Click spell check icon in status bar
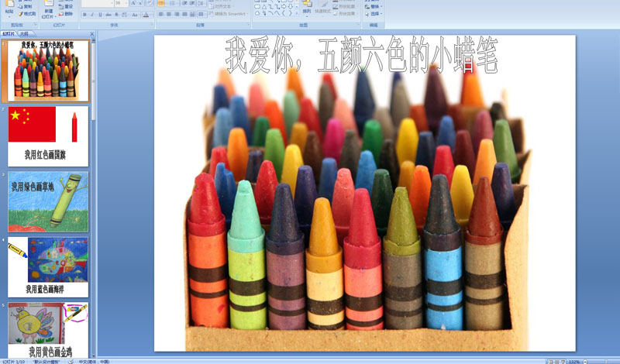 click(71, 361)
